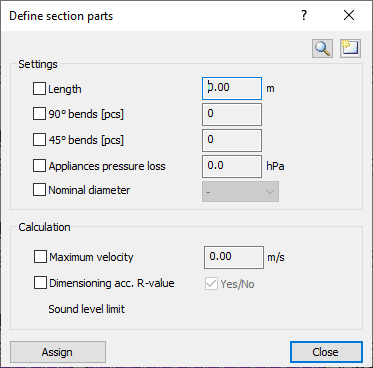The height and width of the screenshot is (368, 373).
Task: Toggle the Maximum velocity checkbox
Action: [40, 257]
